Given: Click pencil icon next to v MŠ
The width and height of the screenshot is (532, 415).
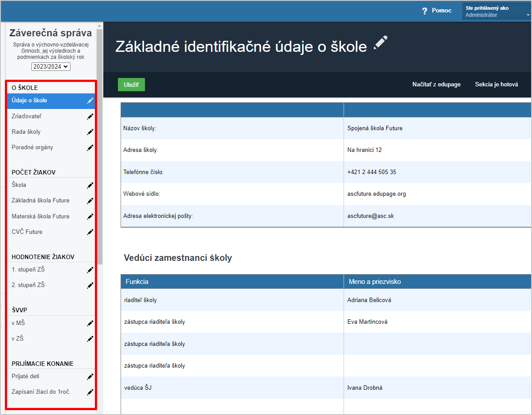Looking at the screenshot, I should [90, 323].
